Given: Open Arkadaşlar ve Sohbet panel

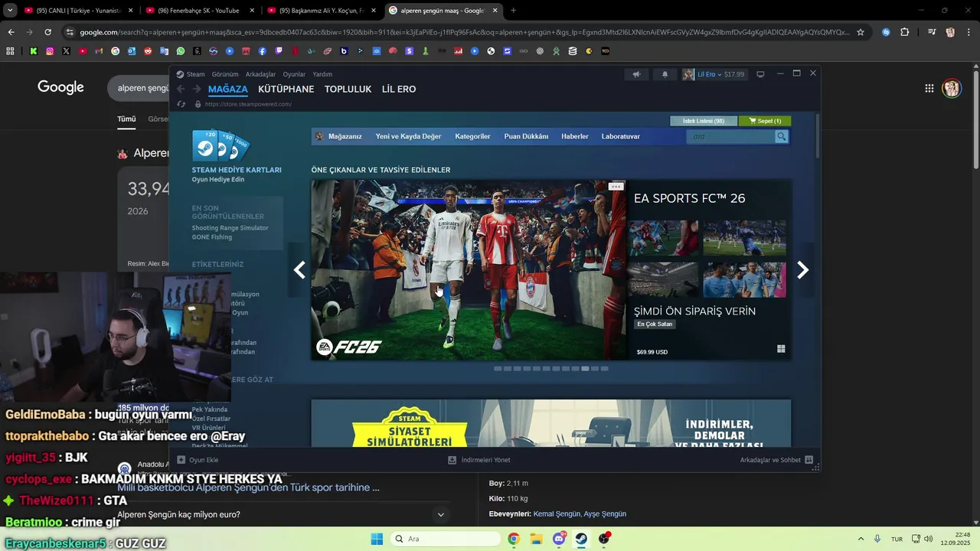Looking at the screenshot, I should tap(777, 460).
